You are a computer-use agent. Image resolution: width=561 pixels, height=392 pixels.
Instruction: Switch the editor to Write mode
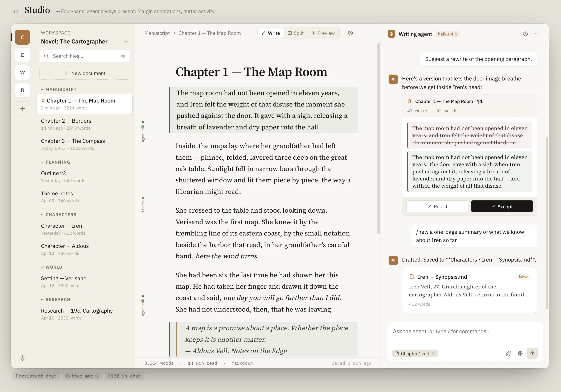pyautogui.click(x=271, y=33)
